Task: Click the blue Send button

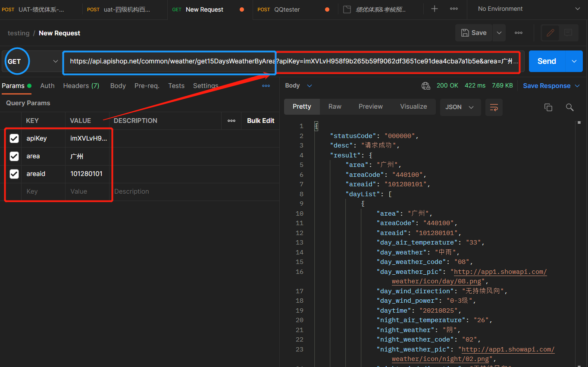Action: click(547, 61)
